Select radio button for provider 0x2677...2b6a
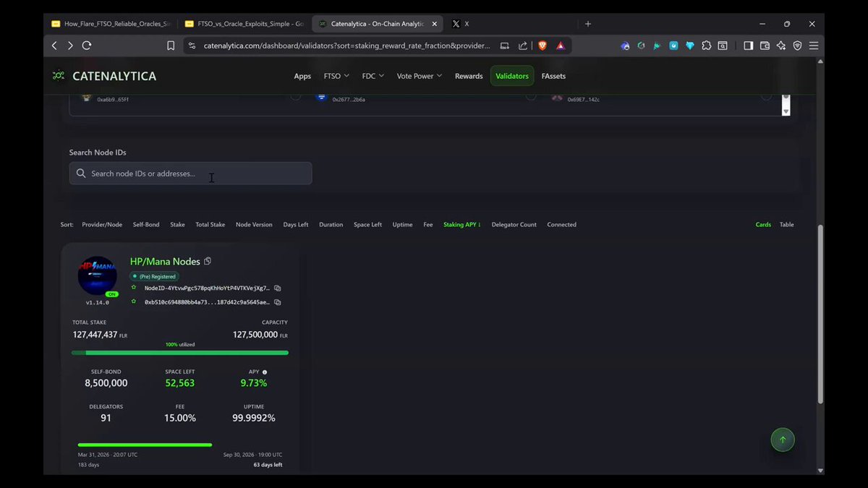868x488 pixels. click(x=531, y=96)
